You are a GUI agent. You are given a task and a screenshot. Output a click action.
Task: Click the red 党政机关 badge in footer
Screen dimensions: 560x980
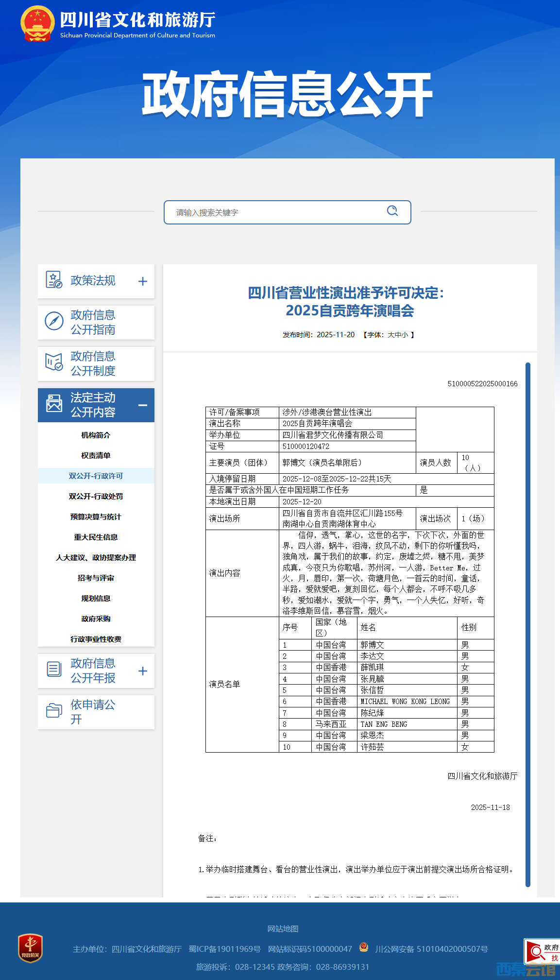pos(30,947)
